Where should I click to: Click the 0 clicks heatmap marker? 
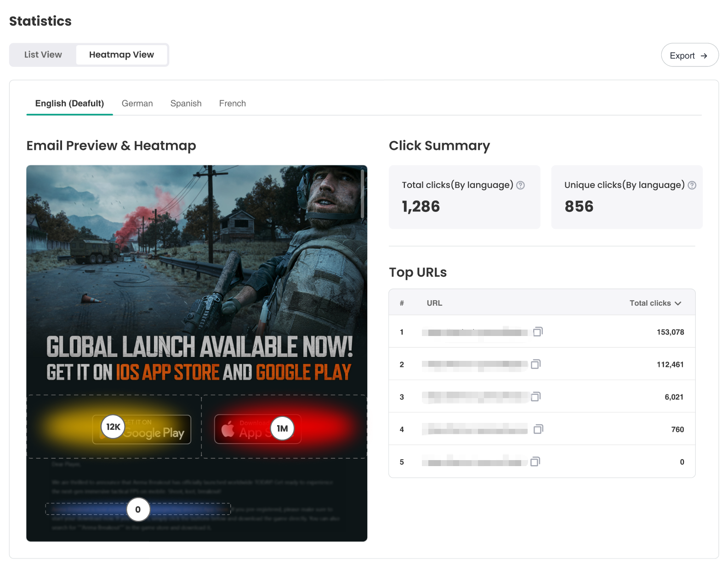pyautogui.click(x=138, y=509)
